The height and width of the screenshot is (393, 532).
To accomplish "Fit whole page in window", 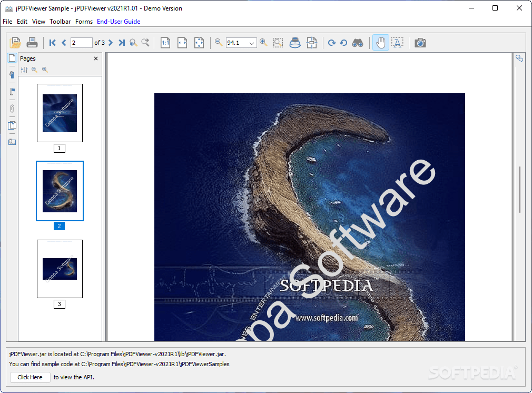I will point(199,43).
